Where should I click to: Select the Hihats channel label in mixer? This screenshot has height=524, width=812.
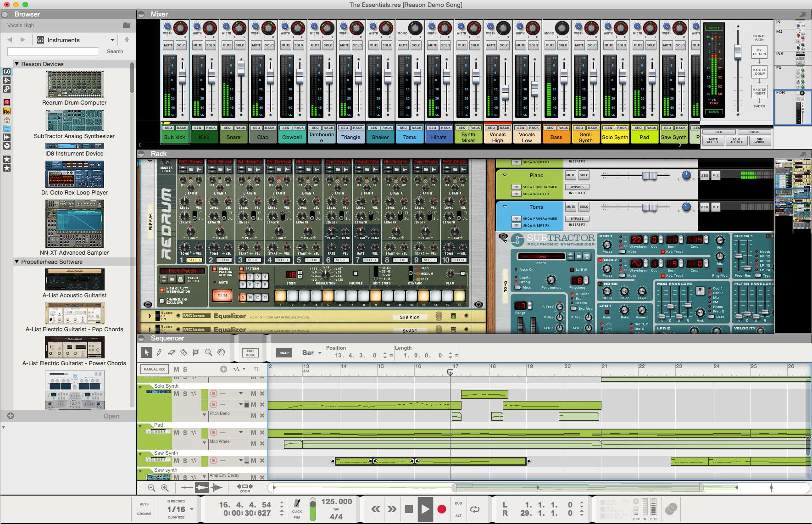point(439,137)
